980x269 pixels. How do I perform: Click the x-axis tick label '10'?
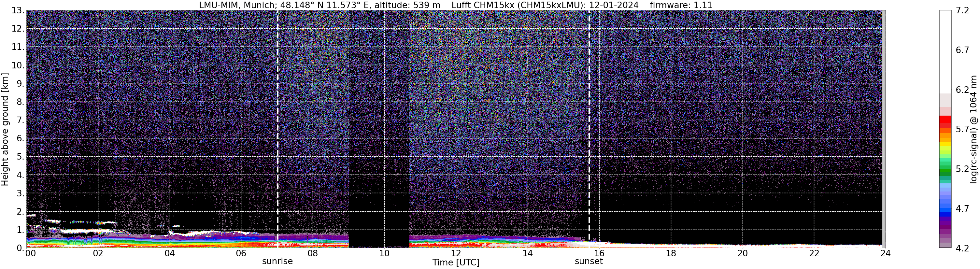coord(384,253)
